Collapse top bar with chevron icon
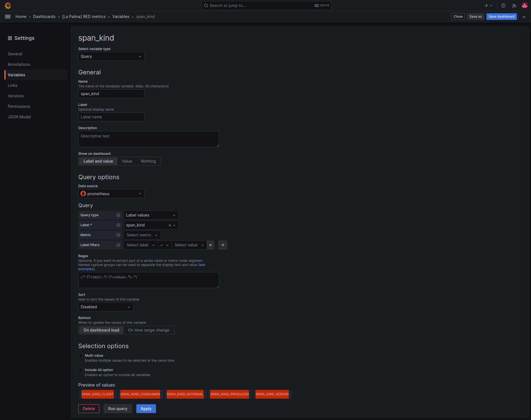 coord(524,17)
